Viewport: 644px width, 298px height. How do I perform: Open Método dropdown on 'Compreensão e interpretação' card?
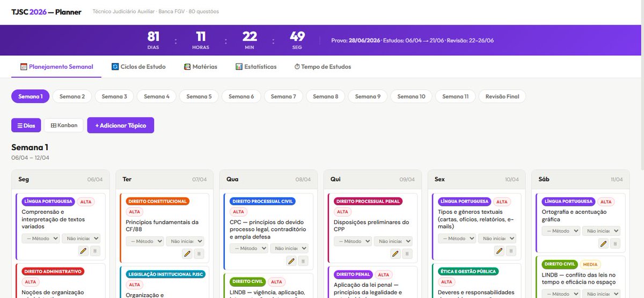pos(40,238)
